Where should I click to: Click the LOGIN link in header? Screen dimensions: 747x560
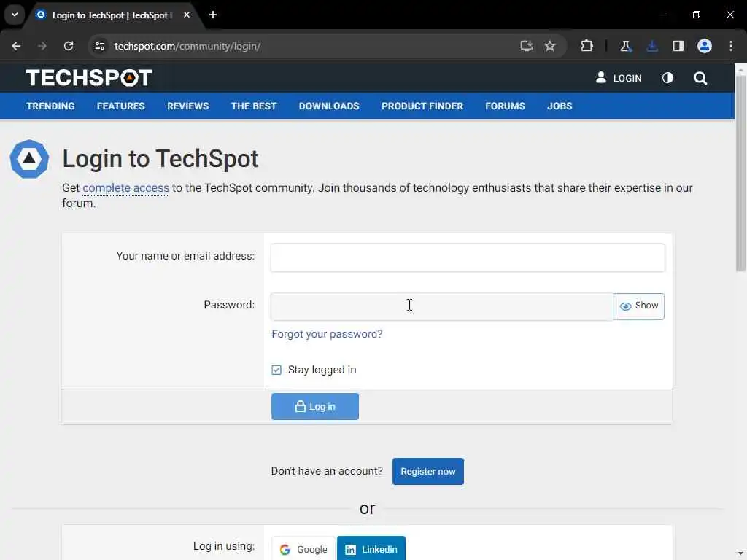pos(619,78)
